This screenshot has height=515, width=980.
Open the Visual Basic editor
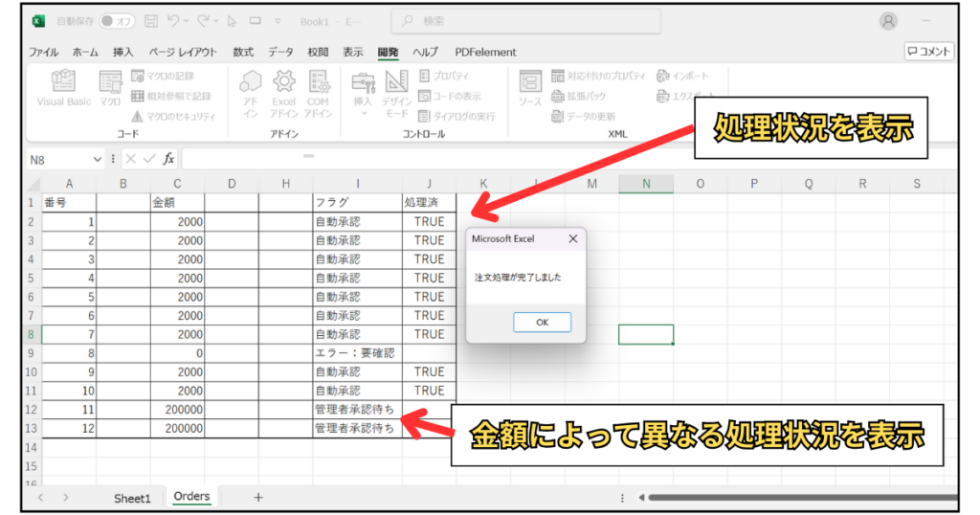[x=63, y=88]
